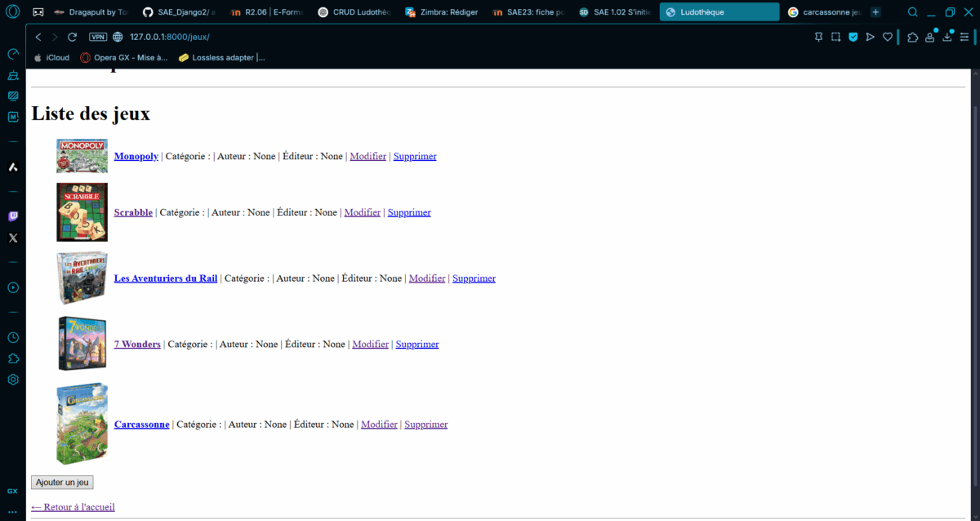Viewport: 980px width, 521px height.
Task: Switch to the CRUD Ludothèq tab
Action: click(354, 12)
